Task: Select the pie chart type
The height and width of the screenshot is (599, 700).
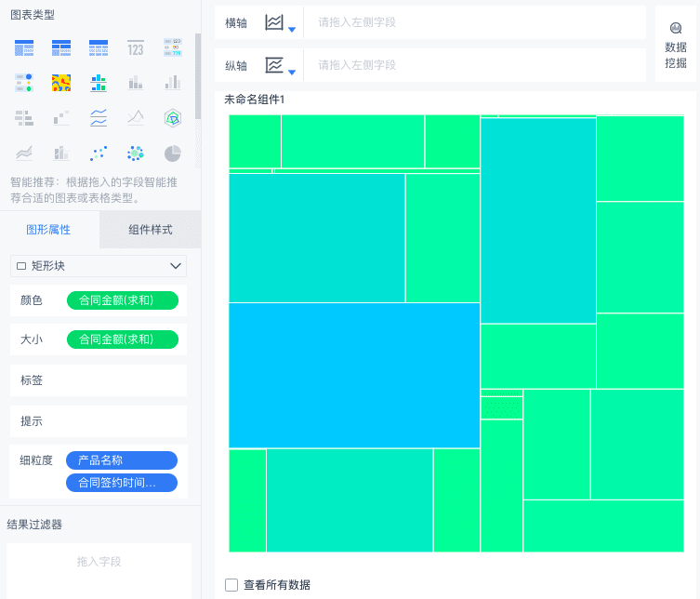Action: (x=173, y=153)
